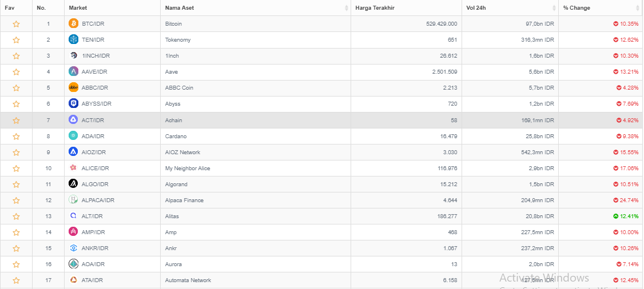The height and width of the screenshot is (289, 644).
Task: Click the ABBC Coin logo icon
Action: [73, 87]
